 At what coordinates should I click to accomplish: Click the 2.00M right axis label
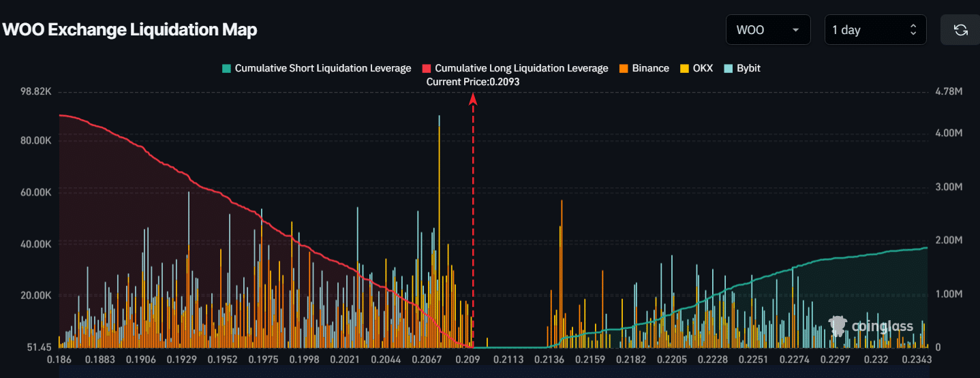pyautogui.click(x=948, y=240)
